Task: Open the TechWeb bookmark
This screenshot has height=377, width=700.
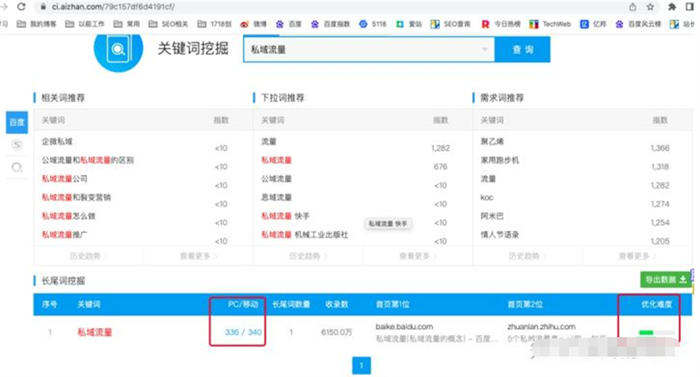Action: tap(550, 24)
